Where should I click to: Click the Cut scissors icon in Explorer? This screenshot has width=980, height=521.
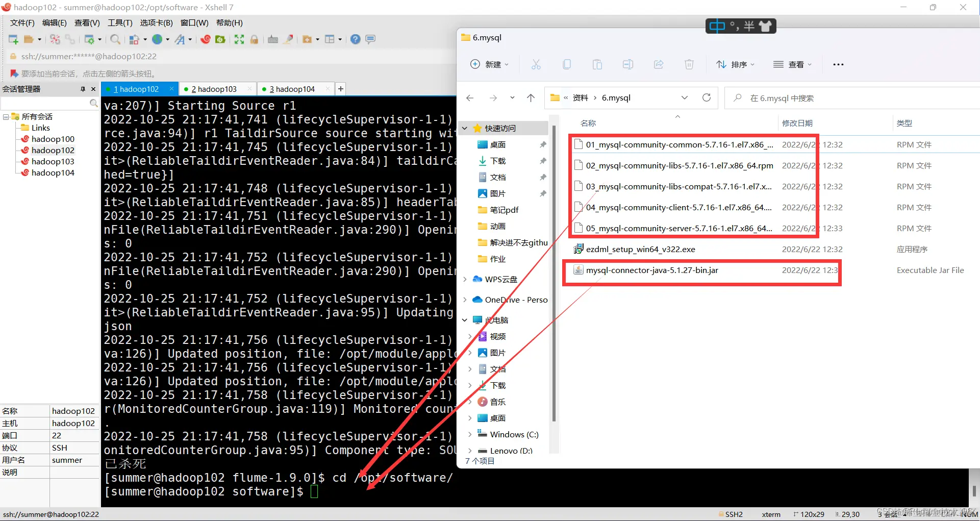tap(536, 64)
